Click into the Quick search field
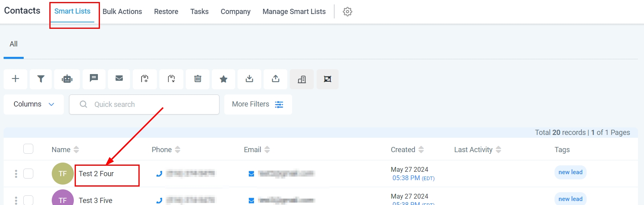This screenshot has height=205, width=644. 148,105
